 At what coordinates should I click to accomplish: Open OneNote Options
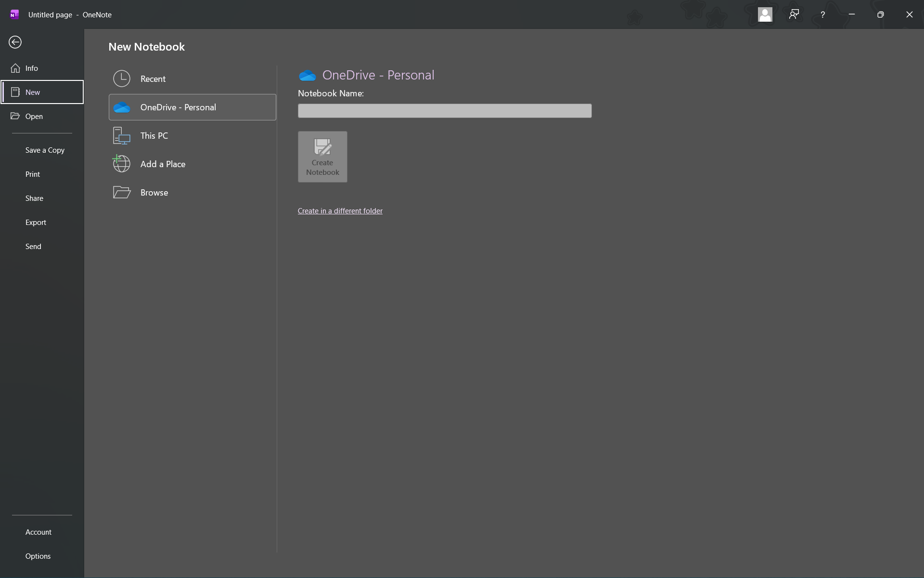click(42, 556)
